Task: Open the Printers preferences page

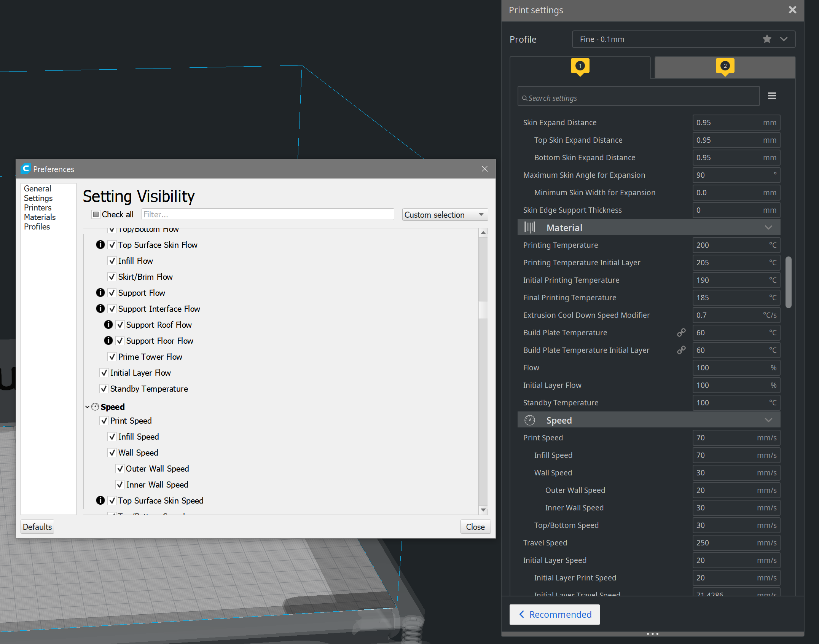Action: 37,208
